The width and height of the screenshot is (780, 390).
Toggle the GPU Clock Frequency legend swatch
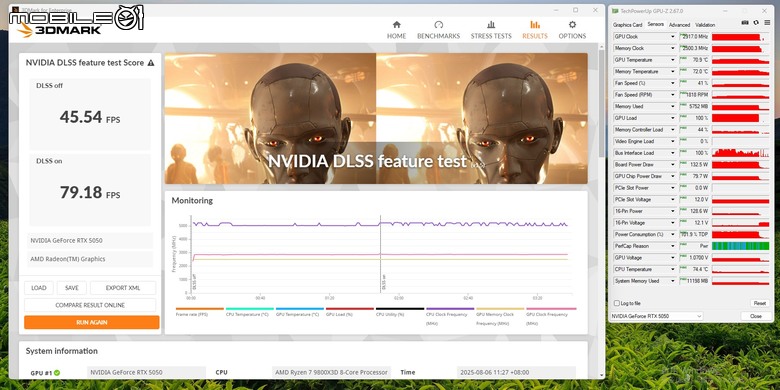pyautogui.click(x=551, y=309)
